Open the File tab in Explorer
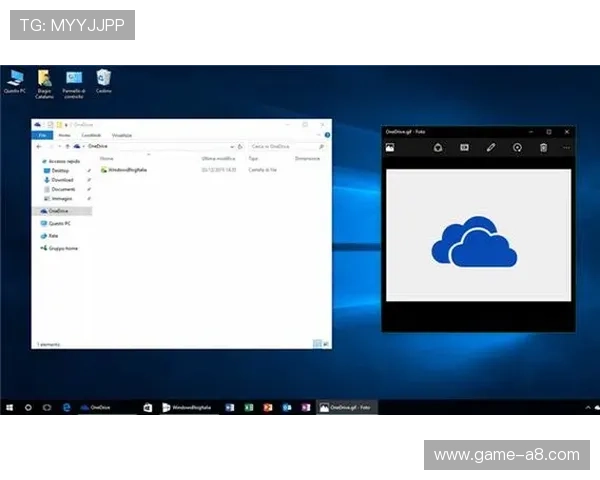Image resolution: width=600 pixels, height=480 pixels. point(43,135)
